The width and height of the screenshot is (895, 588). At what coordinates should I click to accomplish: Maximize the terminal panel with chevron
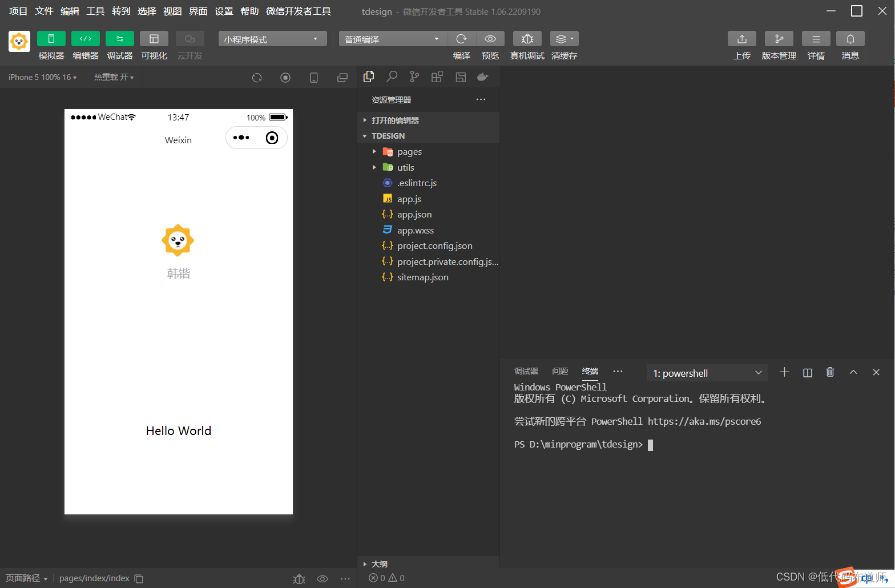[x=853, y=372]
